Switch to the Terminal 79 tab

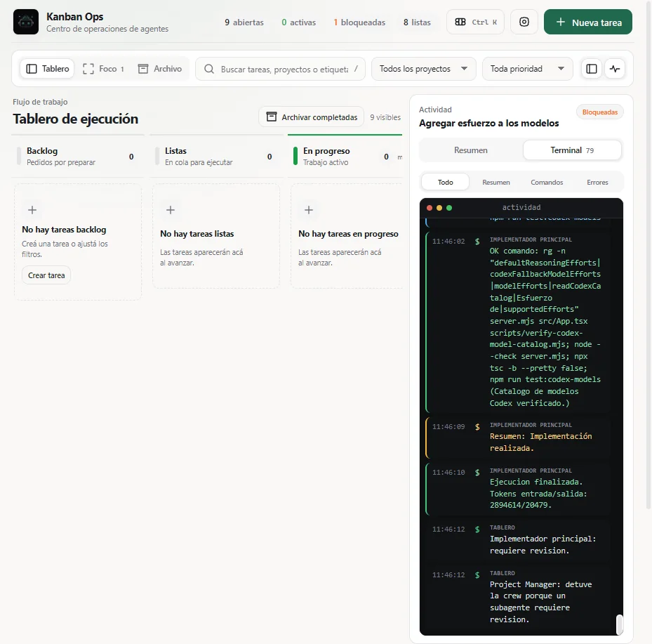(x=572, y=150)
